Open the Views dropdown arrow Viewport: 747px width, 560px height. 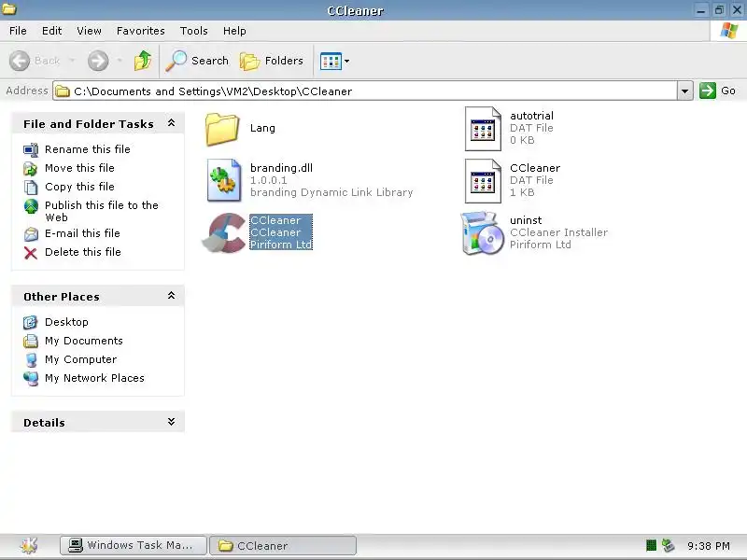coord(346,61)
